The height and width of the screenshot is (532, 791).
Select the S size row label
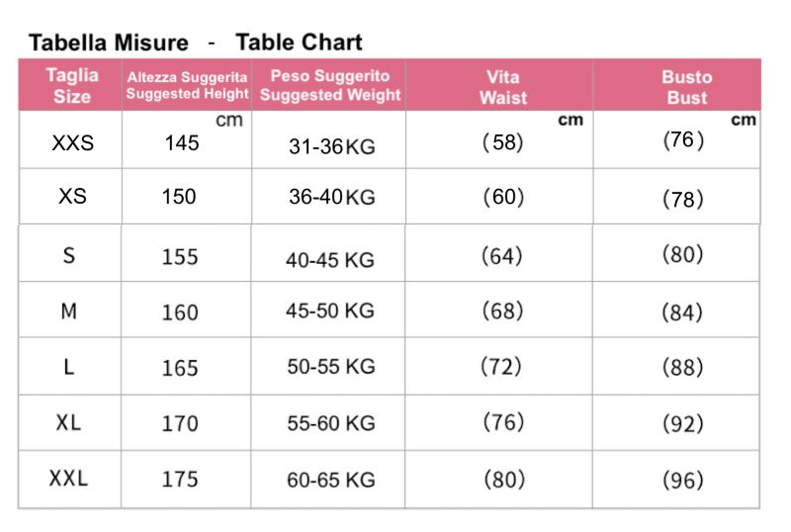[x=69, y=256]
